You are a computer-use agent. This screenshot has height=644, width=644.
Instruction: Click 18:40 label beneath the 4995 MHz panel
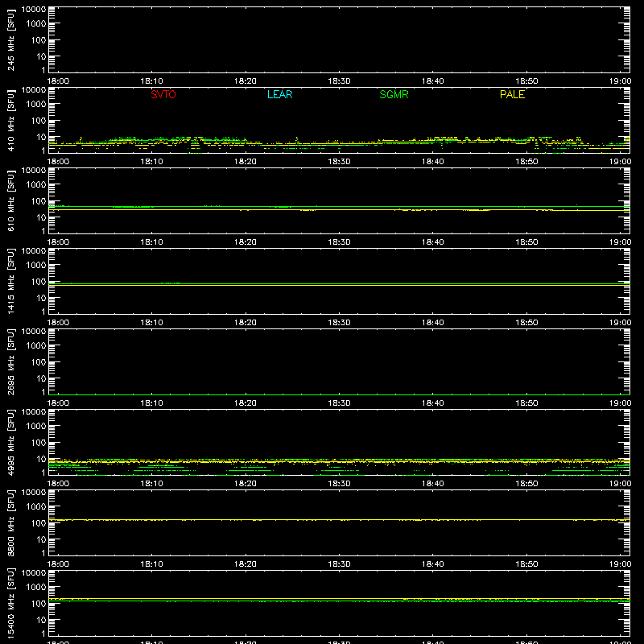click(x=433, y=484)
